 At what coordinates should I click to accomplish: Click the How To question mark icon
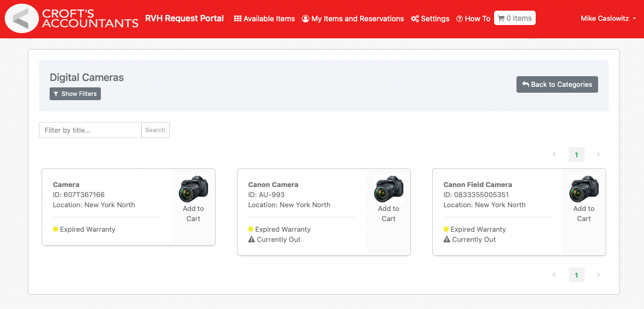458,18
